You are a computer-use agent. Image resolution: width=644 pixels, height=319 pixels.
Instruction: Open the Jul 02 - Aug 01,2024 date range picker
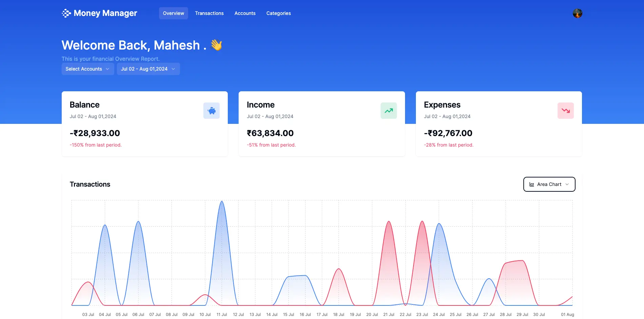point(148,69)
